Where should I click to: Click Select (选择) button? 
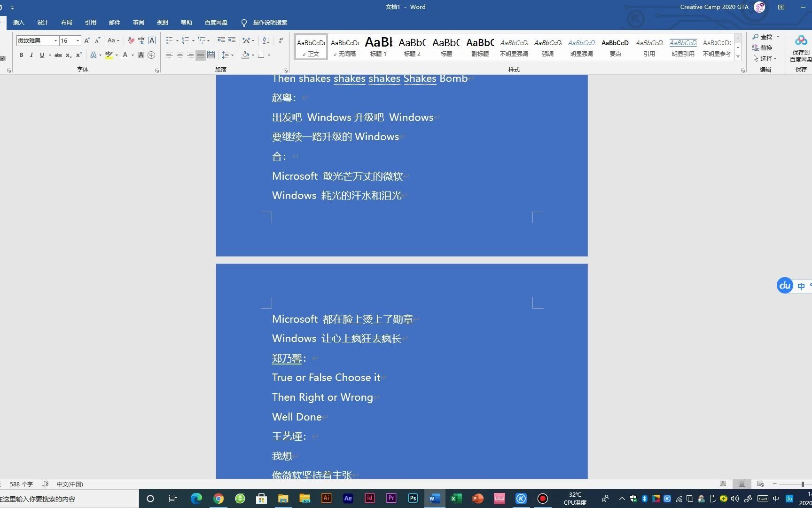coord(765,58)
